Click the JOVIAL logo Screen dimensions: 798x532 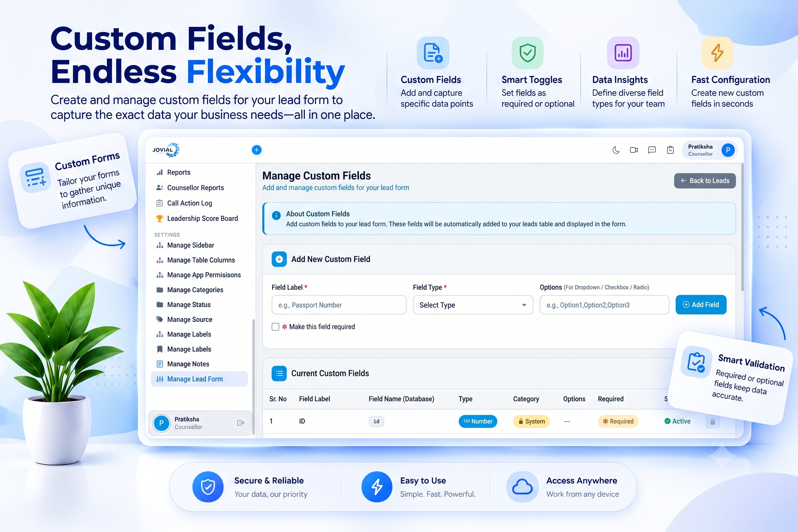pos(166,150)
